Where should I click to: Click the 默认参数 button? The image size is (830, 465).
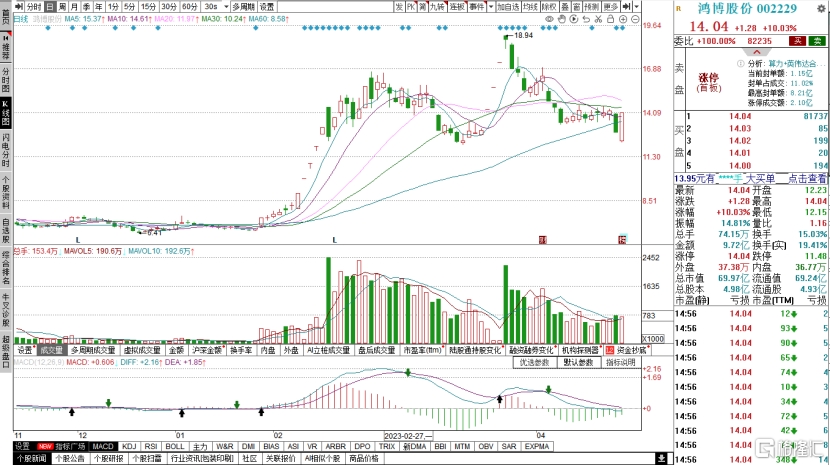tap(578, 362)
